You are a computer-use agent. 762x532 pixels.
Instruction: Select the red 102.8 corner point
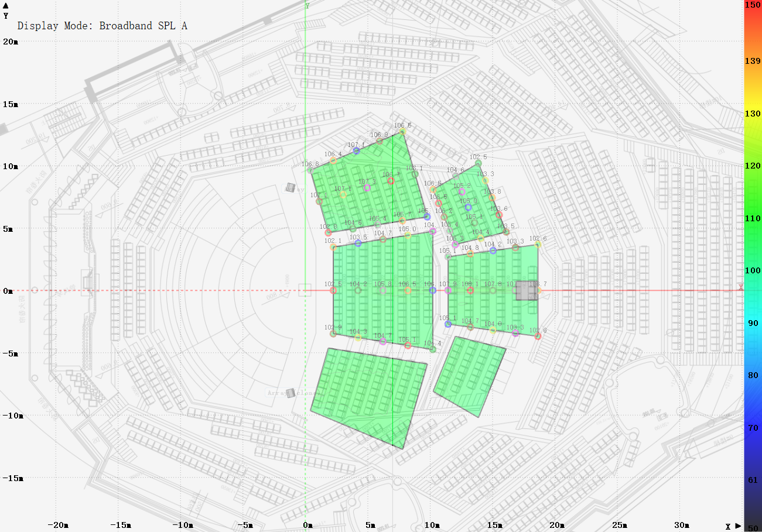click(329, 233)
